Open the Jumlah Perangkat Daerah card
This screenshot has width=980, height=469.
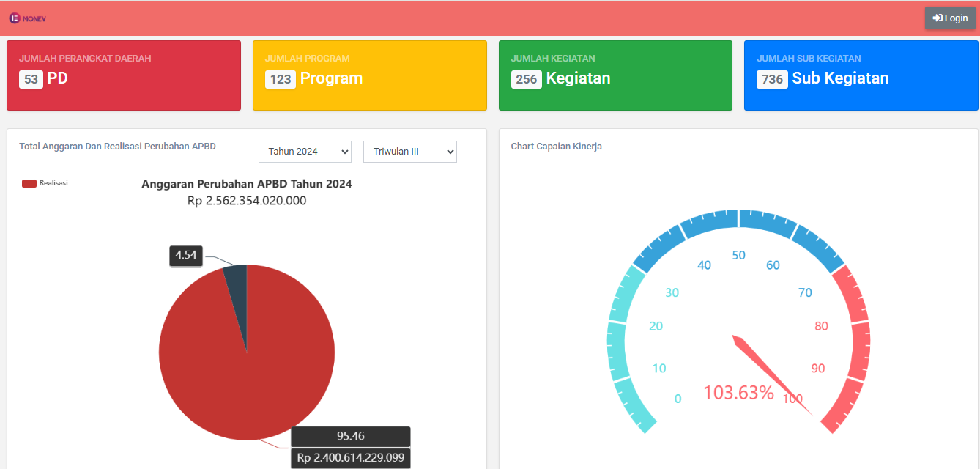click(x=124, y=75)
